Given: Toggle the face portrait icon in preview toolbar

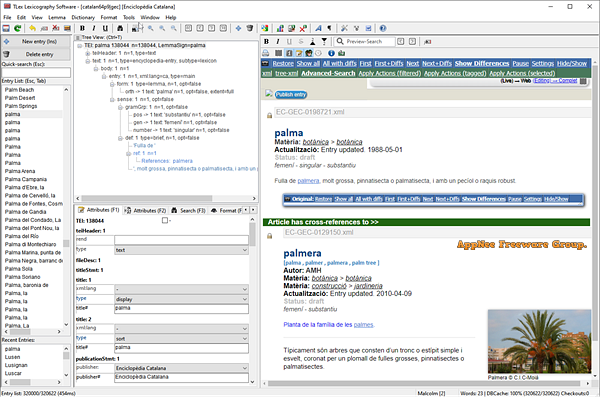Looking at the screenshot, I should tap(309, 53).
